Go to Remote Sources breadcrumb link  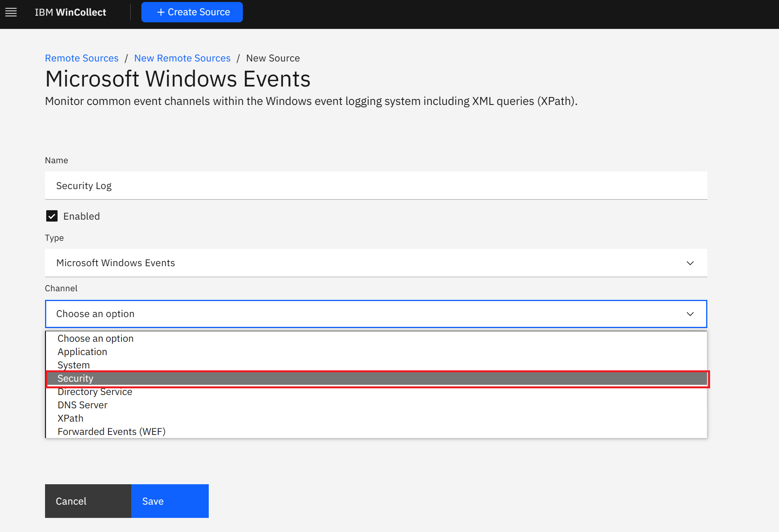81,58
